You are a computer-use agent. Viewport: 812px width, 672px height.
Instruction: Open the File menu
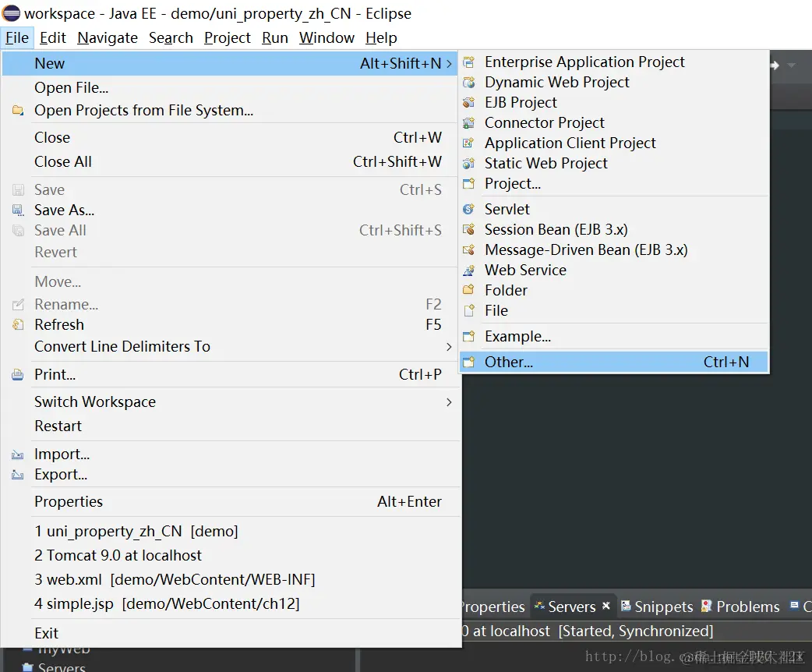click(17, 38)
